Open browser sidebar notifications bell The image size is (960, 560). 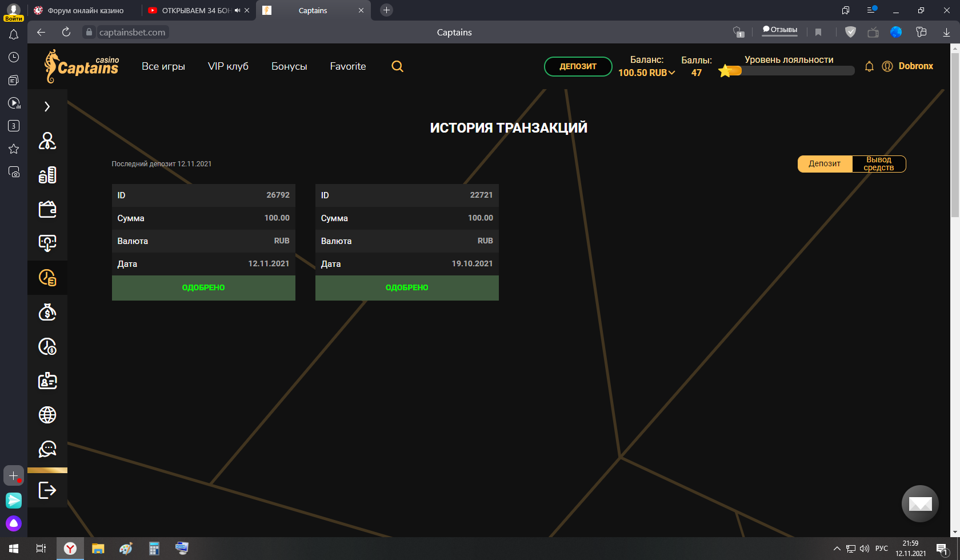pos(14,35)
